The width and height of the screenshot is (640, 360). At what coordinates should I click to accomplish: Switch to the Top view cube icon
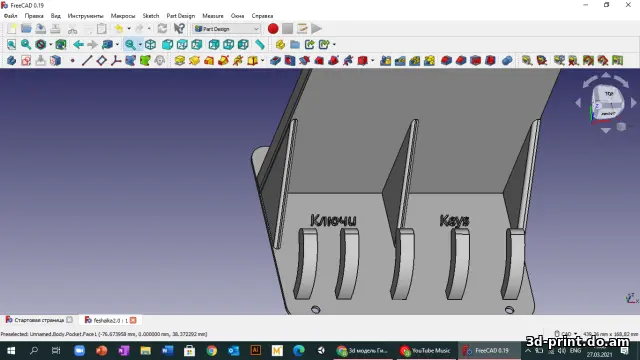[x=182, y=44]
